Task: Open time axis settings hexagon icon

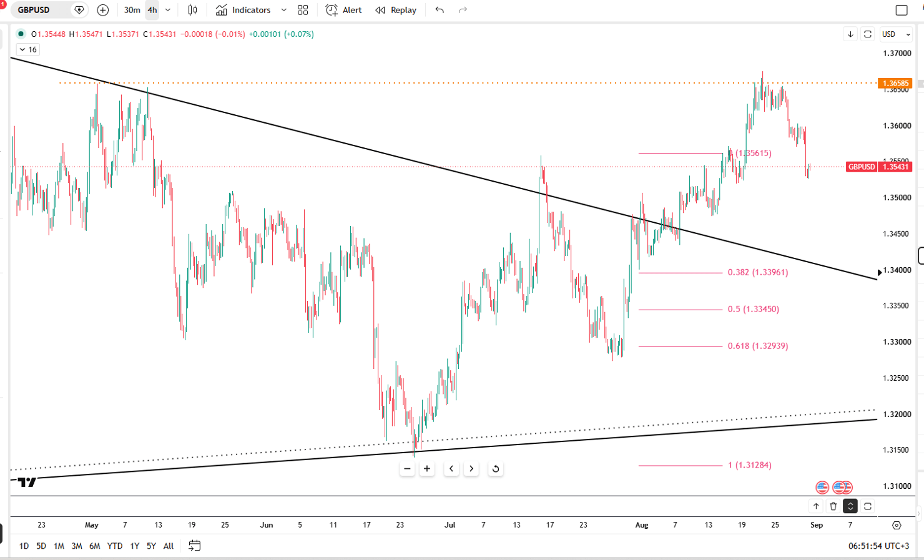Action: [x=897, y=525]
